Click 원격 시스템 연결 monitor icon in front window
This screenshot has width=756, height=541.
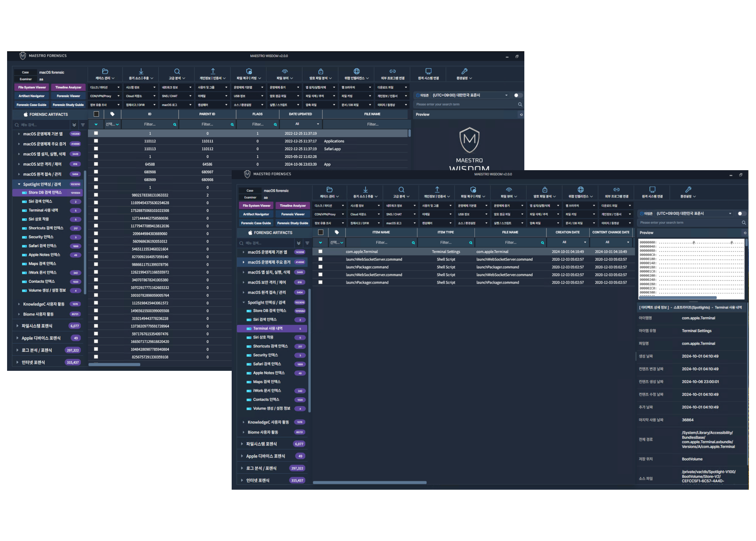tap(652, 189)
